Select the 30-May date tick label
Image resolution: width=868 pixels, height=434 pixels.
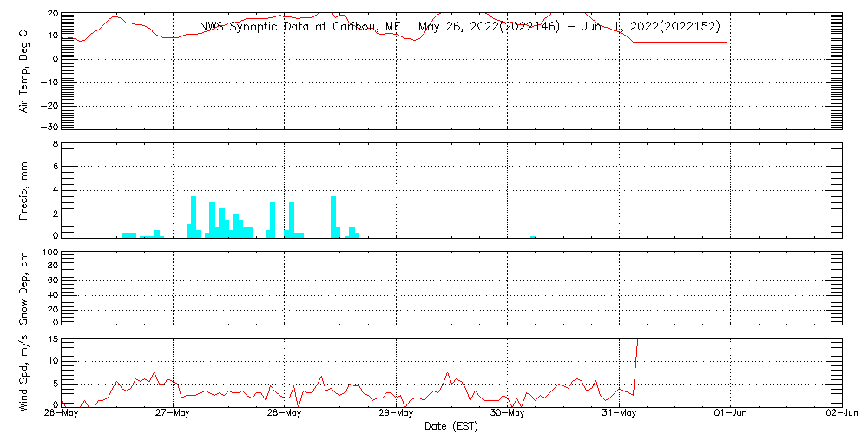click(x=508, y=414)
